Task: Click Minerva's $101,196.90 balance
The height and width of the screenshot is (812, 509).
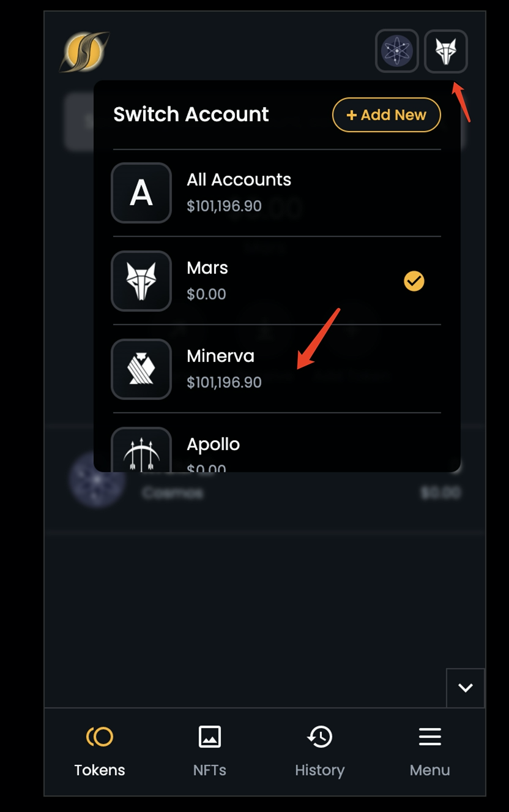Action: coord(224,383)
